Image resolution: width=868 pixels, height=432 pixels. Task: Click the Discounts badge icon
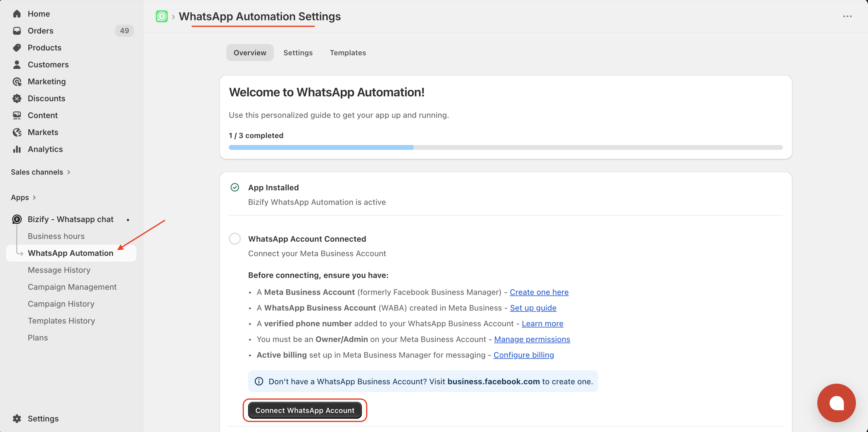[17, 98]
